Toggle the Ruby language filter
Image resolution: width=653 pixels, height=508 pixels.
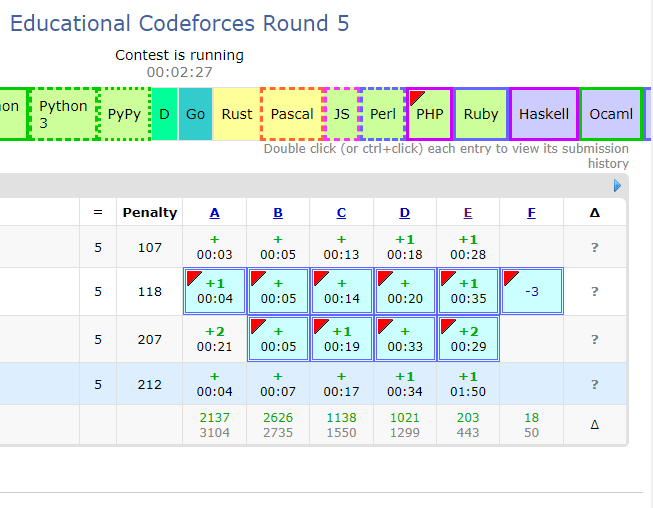tap(481, 114)
